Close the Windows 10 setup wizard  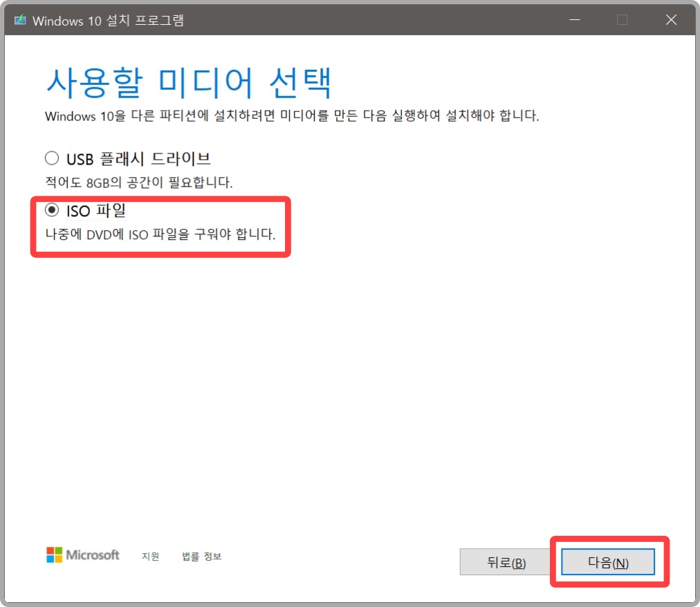coord(670,20)
